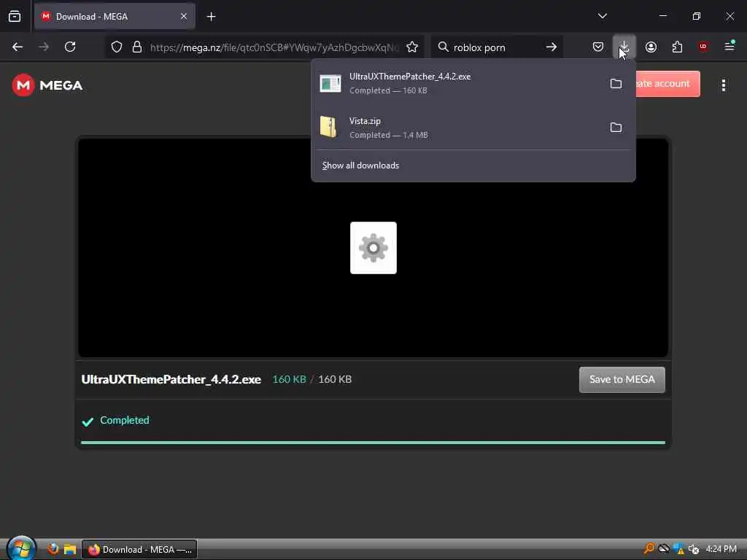Open the Firefox application menu
This screenshot has width=747, height=560.
click(x=729, y=47)
